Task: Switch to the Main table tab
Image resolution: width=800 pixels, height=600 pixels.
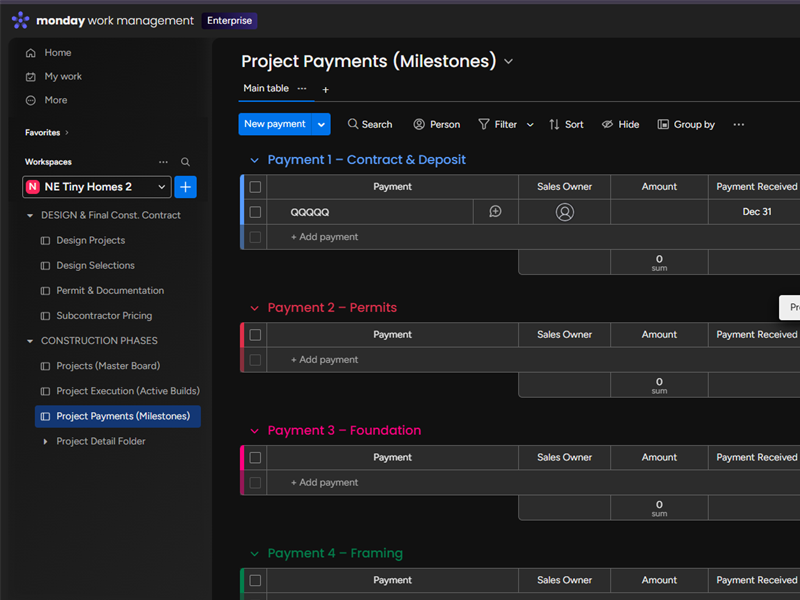Action: pyautogui.click(x=266, y=88)
